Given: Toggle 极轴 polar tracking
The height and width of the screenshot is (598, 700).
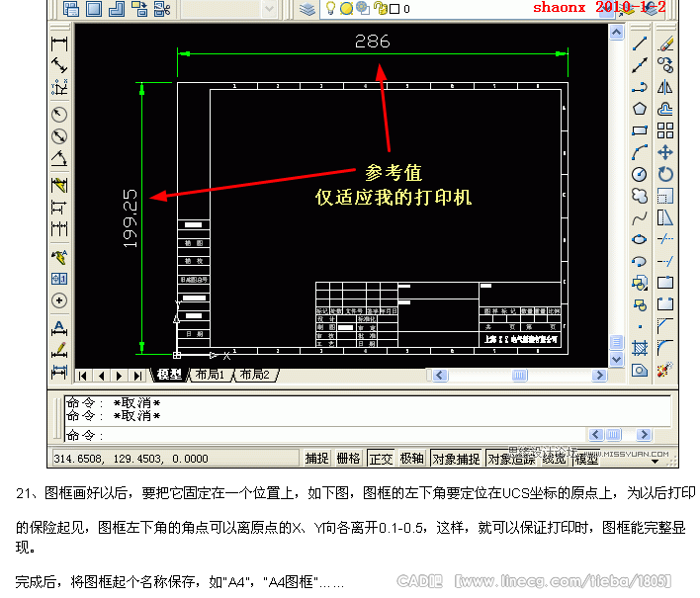Looking at the screenshot, I should click(x=411, y=459).
